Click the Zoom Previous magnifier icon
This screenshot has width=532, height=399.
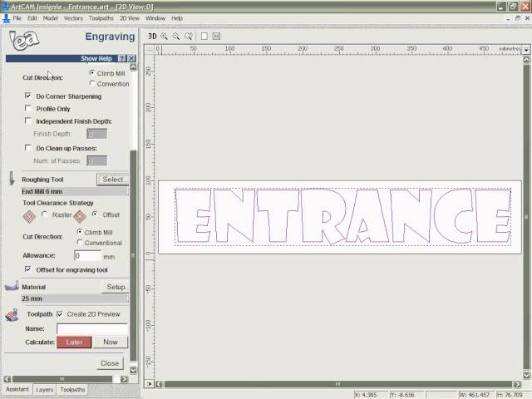point(189,36)
